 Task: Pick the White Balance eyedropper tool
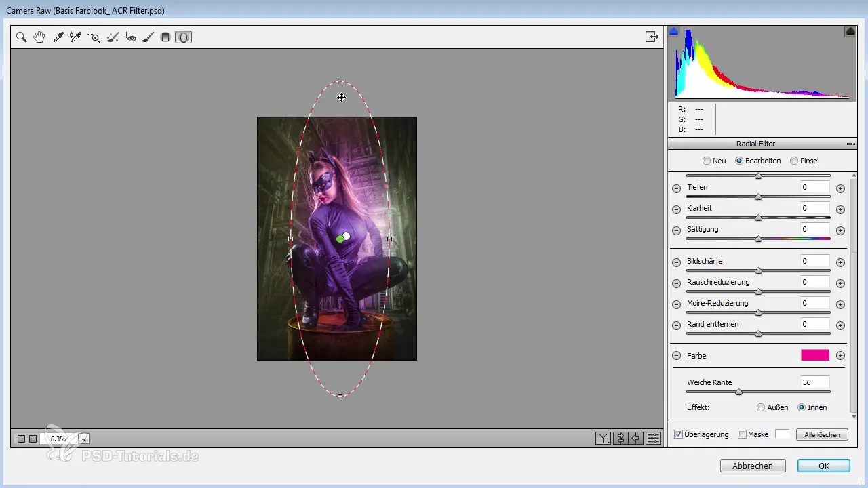[58, 37]
